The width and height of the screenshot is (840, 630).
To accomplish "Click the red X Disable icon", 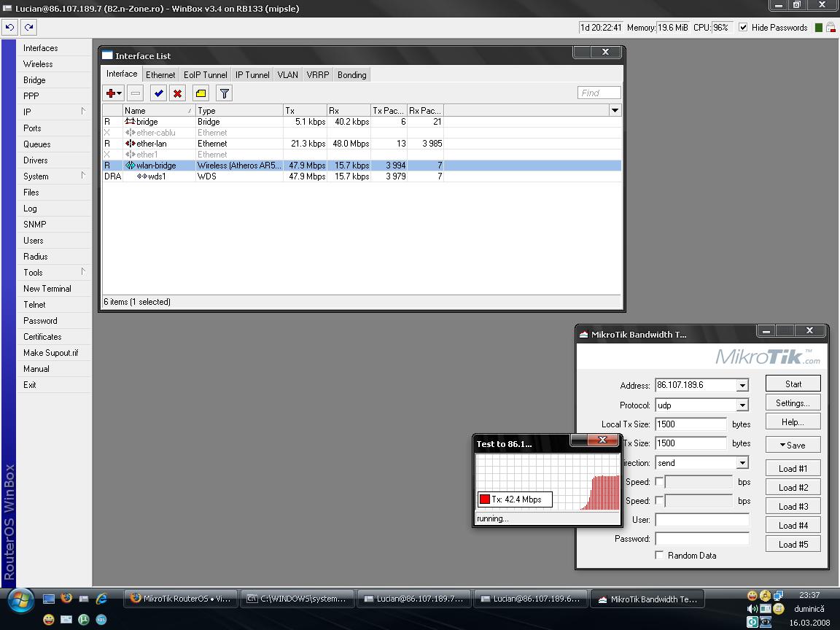I will click(x=177, y=93).
